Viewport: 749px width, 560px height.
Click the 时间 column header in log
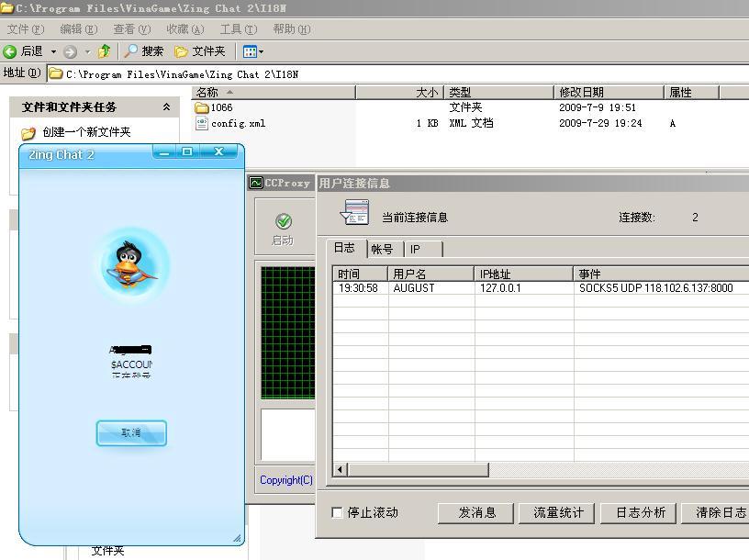pyautogui.click(x=360, y=274)
